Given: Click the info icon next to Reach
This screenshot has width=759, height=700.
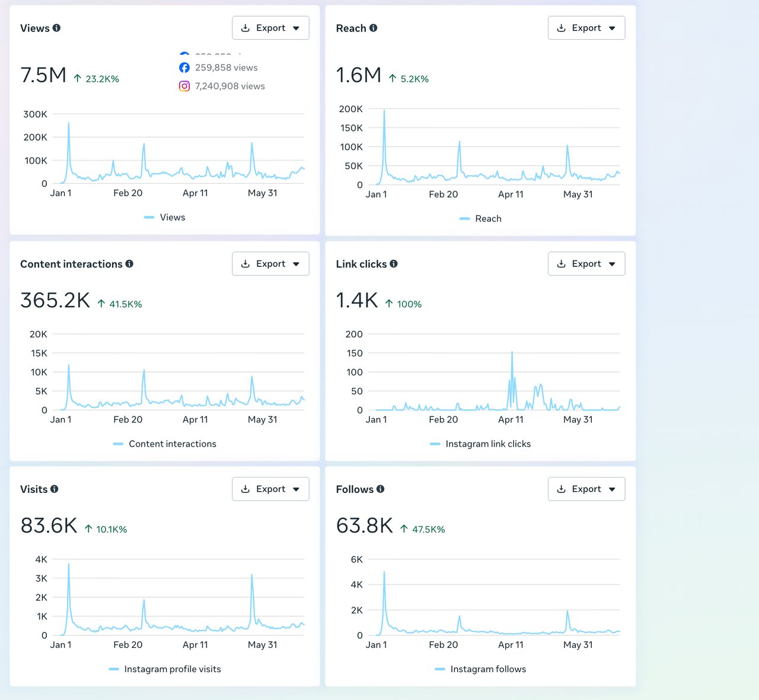Looking at the screenshot, I should click(373, 28).
